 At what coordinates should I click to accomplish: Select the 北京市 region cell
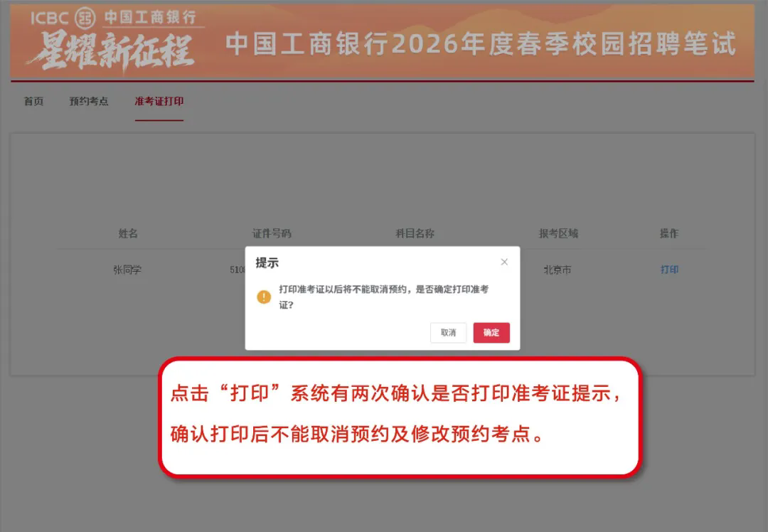(x=558, y=270)
